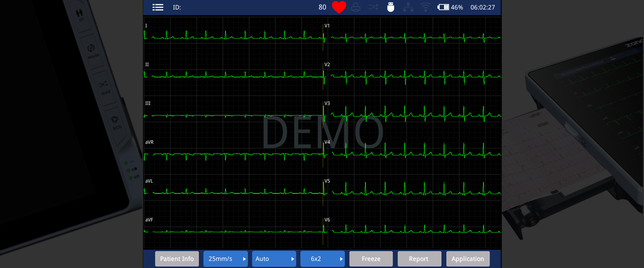The height and width of the screenshot is (268, 644).
Task: Expand the 25mm/s paper speed dropdown
Action: [225, 259]
